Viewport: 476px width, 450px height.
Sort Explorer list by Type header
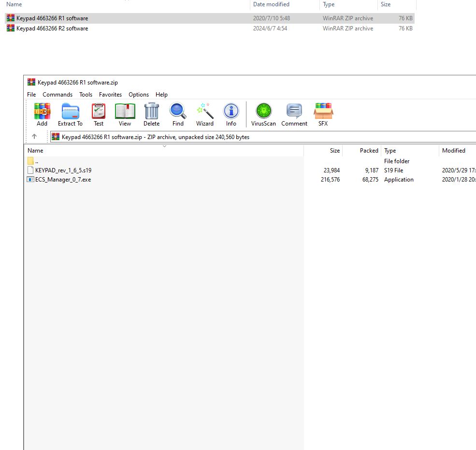(x=348, y=4)
